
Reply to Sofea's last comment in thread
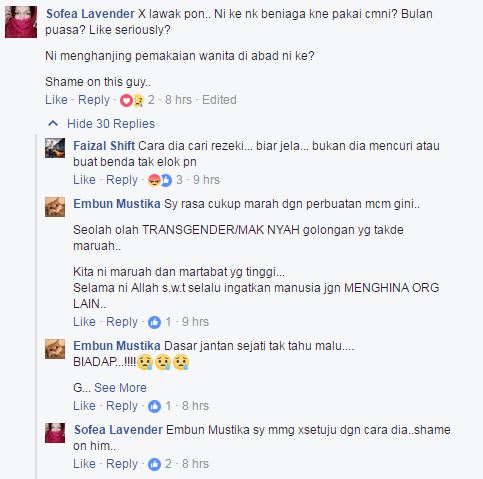pos(122,464)
